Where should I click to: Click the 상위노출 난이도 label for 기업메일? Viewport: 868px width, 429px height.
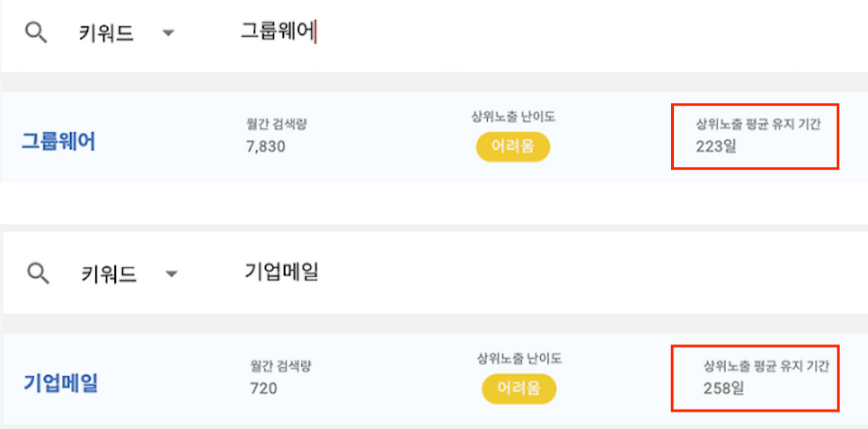[x=519, y=358]
